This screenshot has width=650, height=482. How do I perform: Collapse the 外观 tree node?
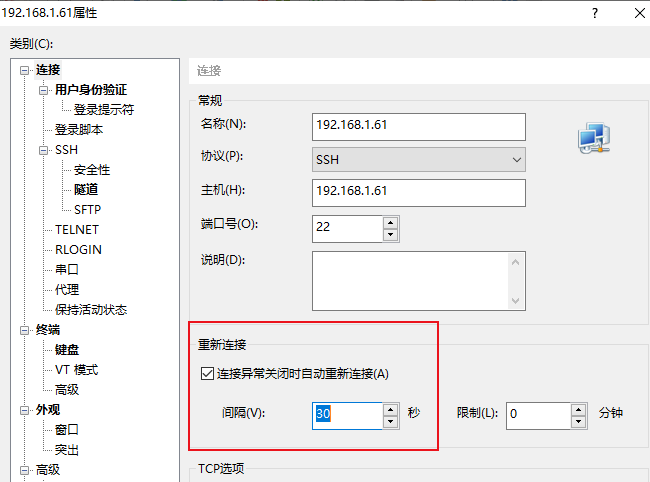(x=24, y=410)
